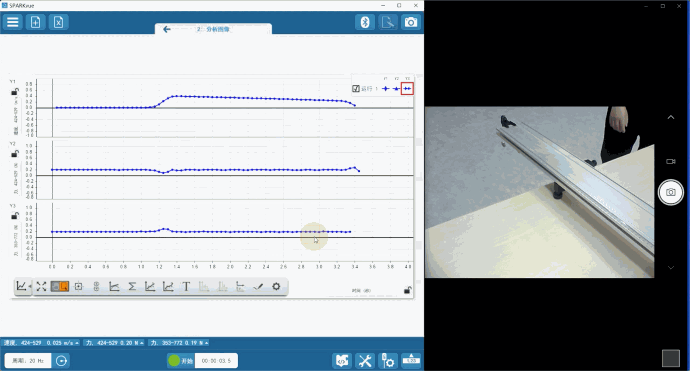Viewport: 690px width, 371px height.
Task: Toggle the Y3 axis lock icon
Action: coord(15,216)
